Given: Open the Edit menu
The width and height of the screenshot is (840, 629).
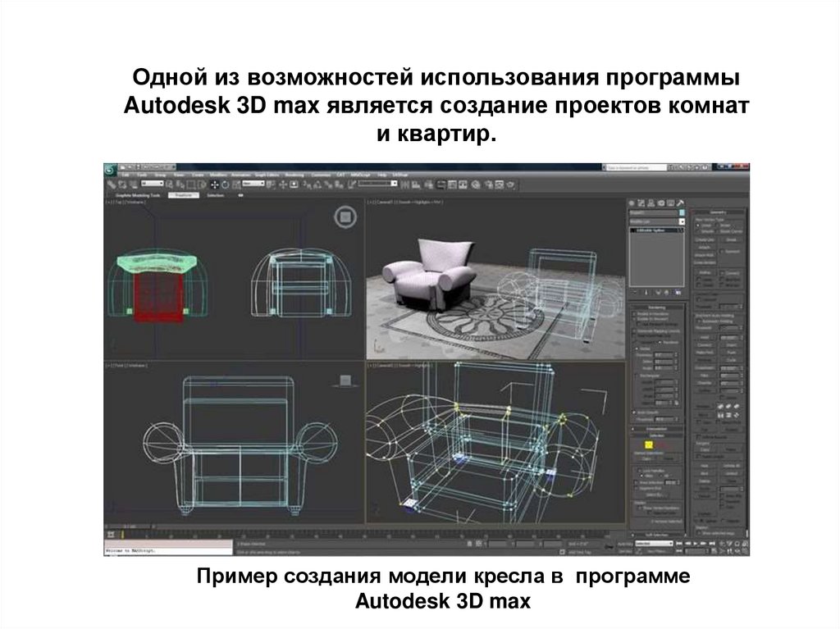Looking at the screenshot, I should click(125, 175).
